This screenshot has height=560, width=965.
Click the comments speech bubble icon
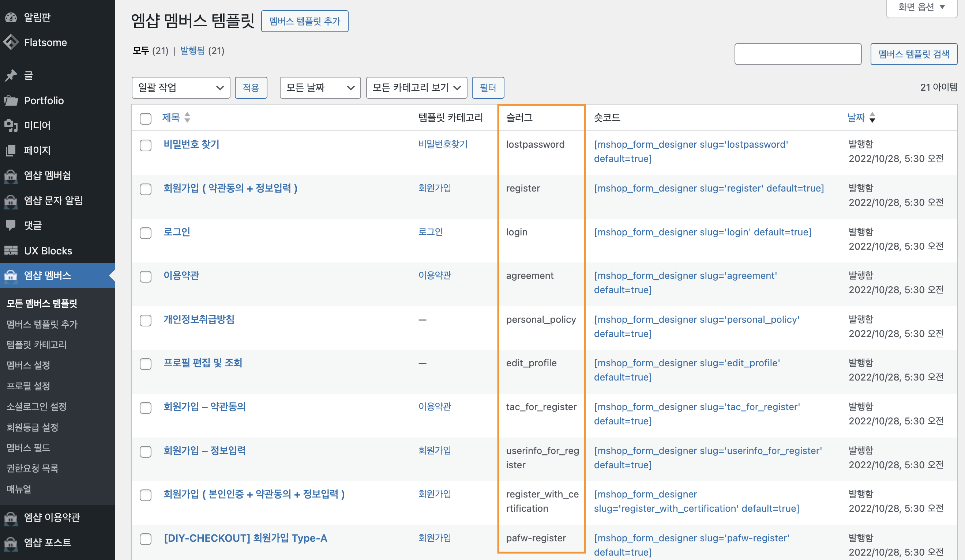coord(11,225)
